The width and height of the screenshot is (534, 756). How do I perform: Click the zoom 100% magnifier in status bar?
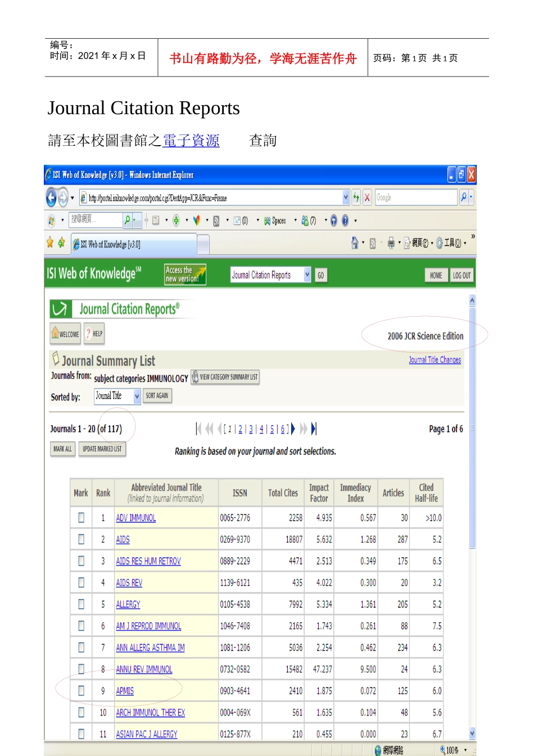[x=443, y=750]
